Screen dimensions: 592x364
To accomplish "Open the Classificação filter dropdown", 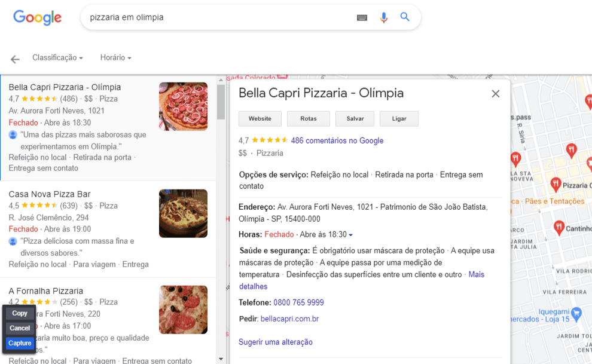I will click(x=57, y=57).
